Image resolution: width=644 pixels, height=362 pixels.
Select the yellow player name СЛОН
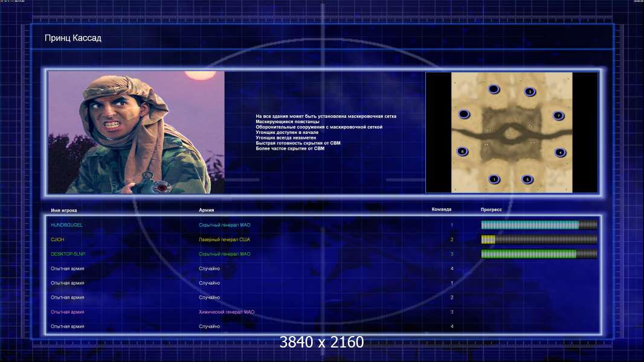coord(57,240)
